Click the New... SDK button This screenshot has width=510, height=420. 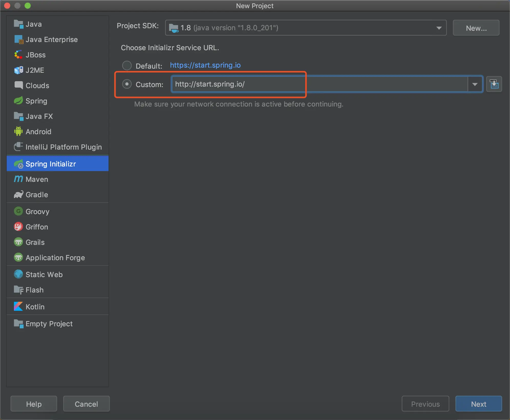476,28
